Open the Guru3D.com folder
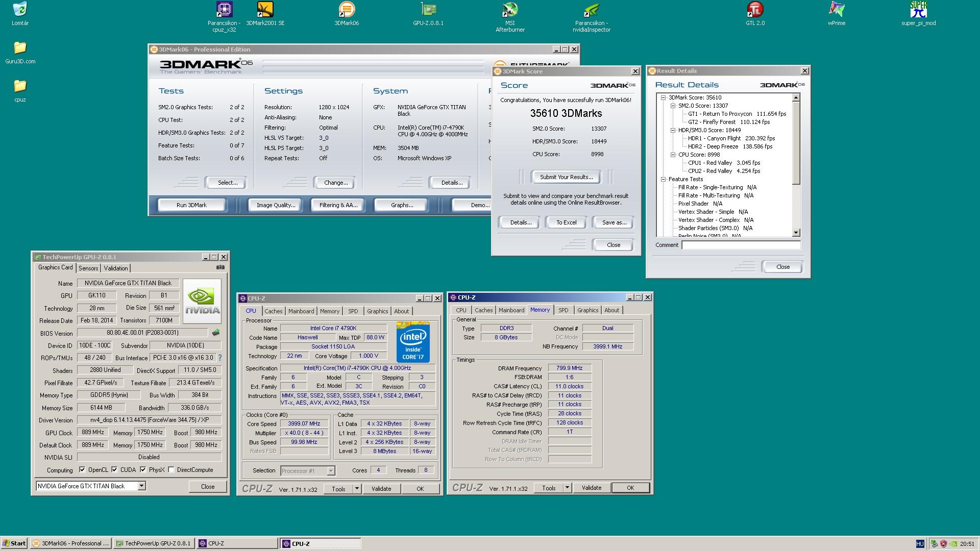Image resolution: width=980 pixels, height=551 pixels. tap(20, 47)
